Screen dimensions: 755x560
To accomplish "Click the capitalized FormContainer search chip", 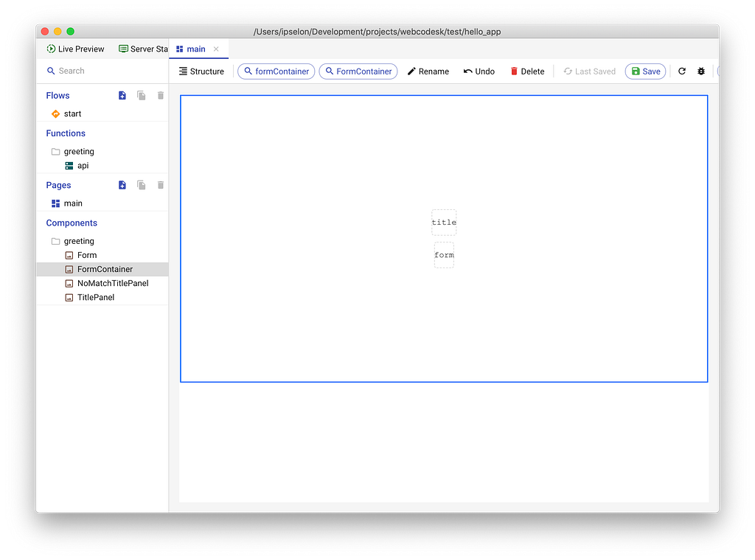I will [x=358, y=71].
